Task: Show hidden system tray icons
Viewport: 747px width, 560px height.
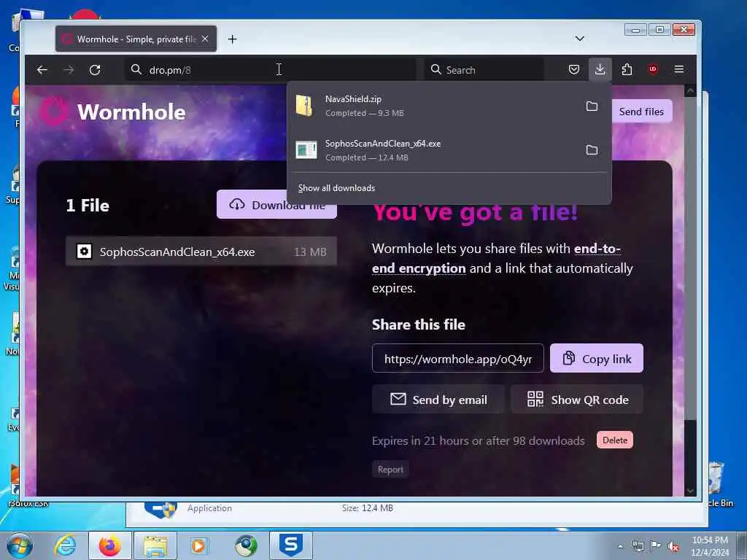Action: pos(620,546)
